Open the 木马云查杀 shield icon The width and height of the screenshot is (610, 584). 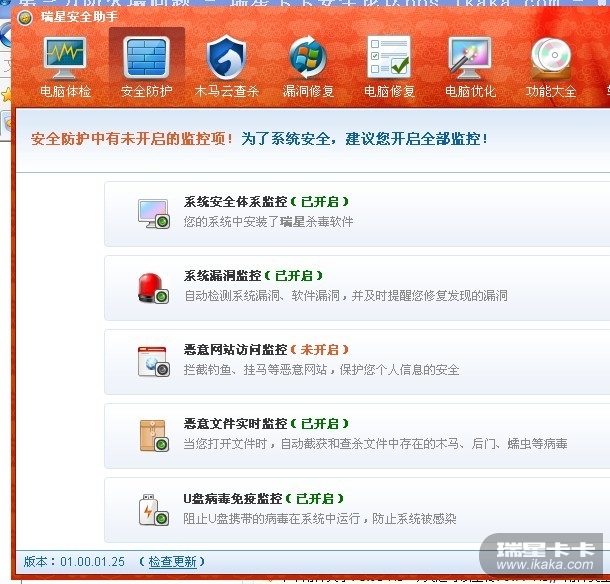point(226,57)
